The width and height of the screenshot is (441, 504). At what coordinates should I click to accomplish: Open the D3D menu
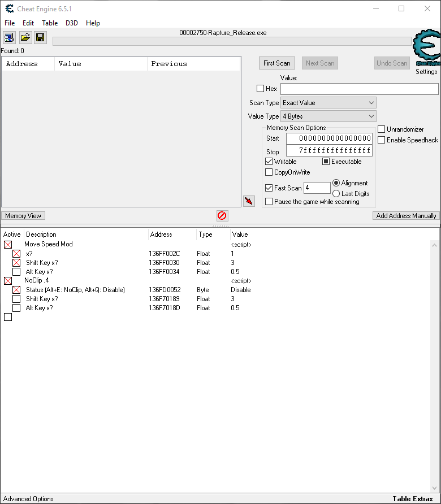coord(72,23)
